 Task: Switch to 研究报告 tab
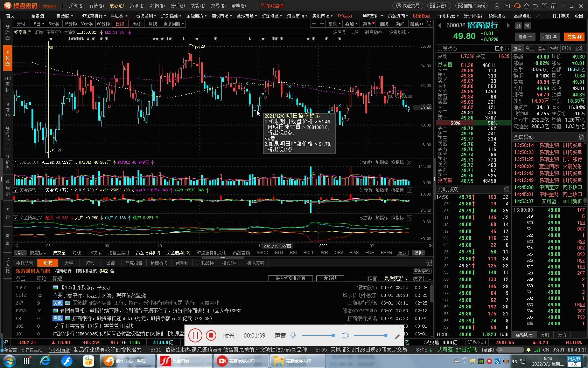[x=134, y=263]
